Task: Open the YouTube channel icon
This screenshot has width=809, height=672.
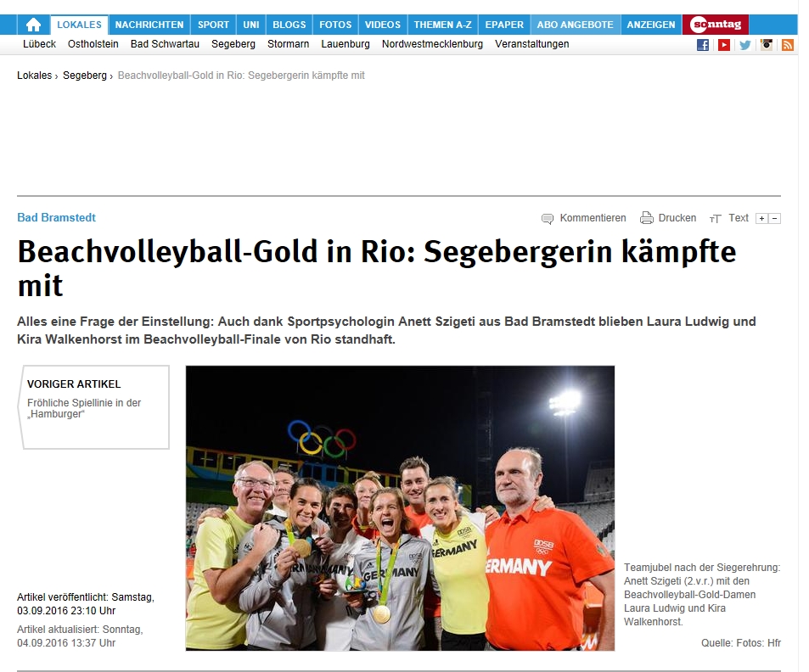Action: click(723, 45)
